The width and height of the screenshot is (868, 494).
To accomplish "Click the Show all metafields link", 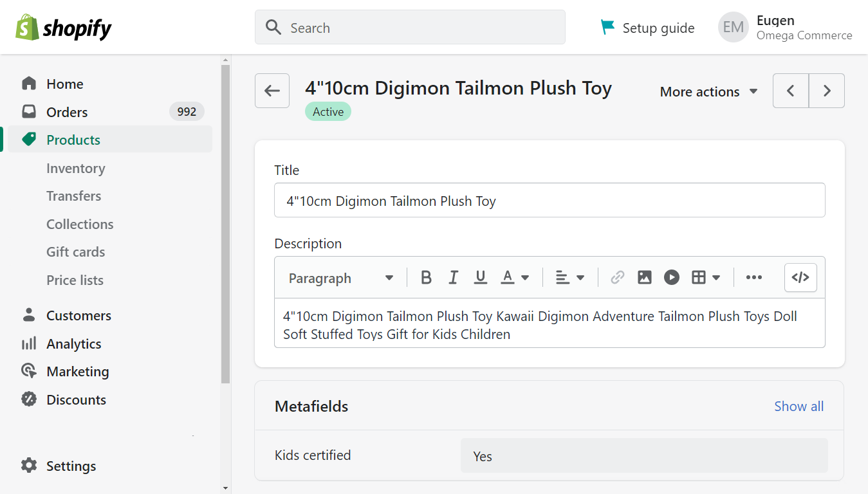I will click(799, 406).
